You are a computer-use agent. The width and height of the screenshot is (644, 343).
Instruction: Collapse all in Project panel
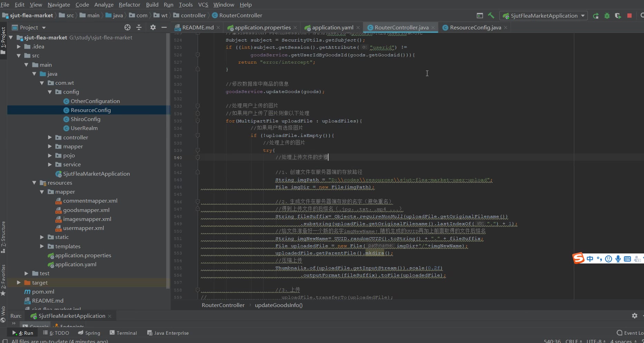point(139,27)
